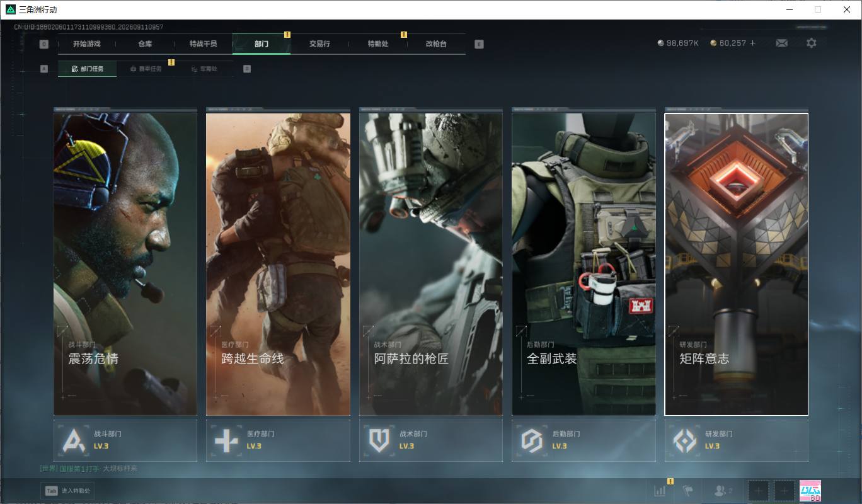The height and width of the screenshot is (504, 862).
Task: Click the E key hint right of the top tabs
Action: (x=479, y=44)
